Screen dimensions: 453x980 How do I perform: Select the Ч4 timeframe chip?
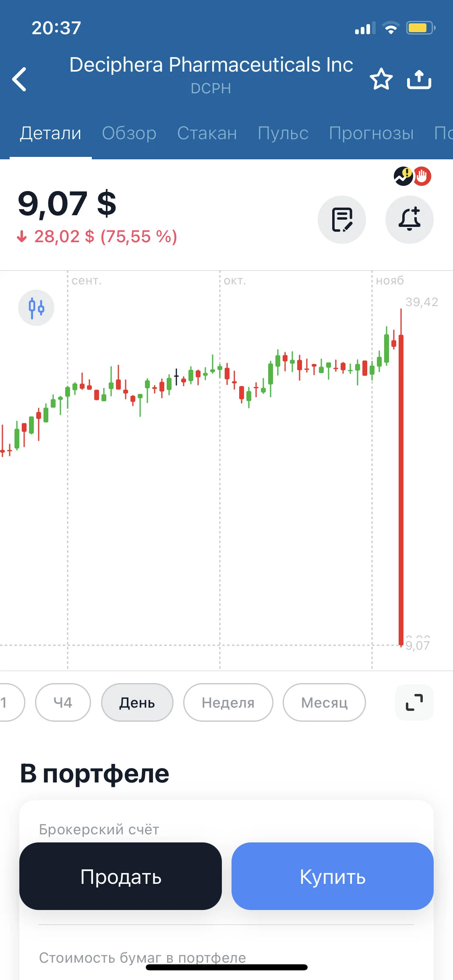(63, 702)
